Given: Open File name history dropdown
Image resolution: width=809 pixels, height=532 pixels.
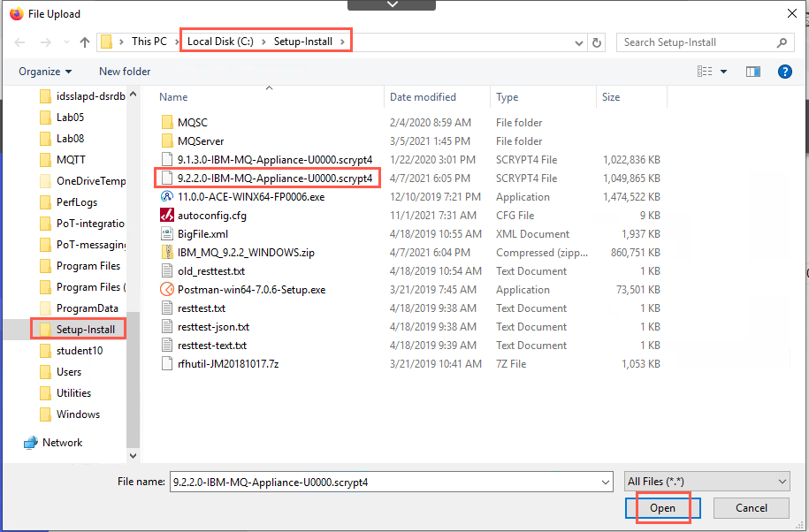Looking at the screenshot, I should (x=606, y=482).
